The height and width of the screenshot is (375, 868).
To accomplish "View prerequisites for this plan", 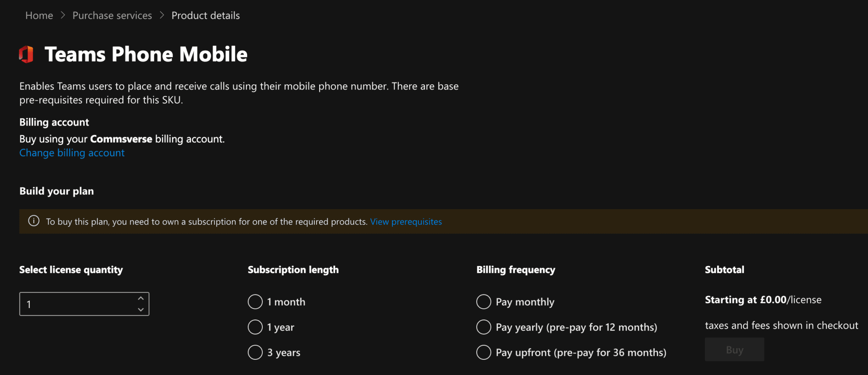I will pos(406,221).
